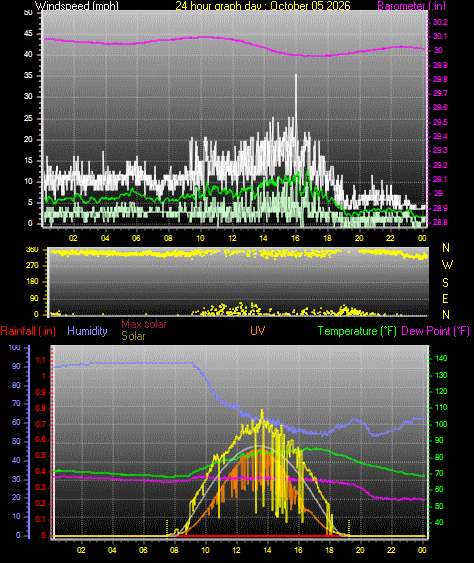Click the "Barometer (.in)" axis title
The height and width of the screenshot is (563, 474).
(x=412, y=6)
